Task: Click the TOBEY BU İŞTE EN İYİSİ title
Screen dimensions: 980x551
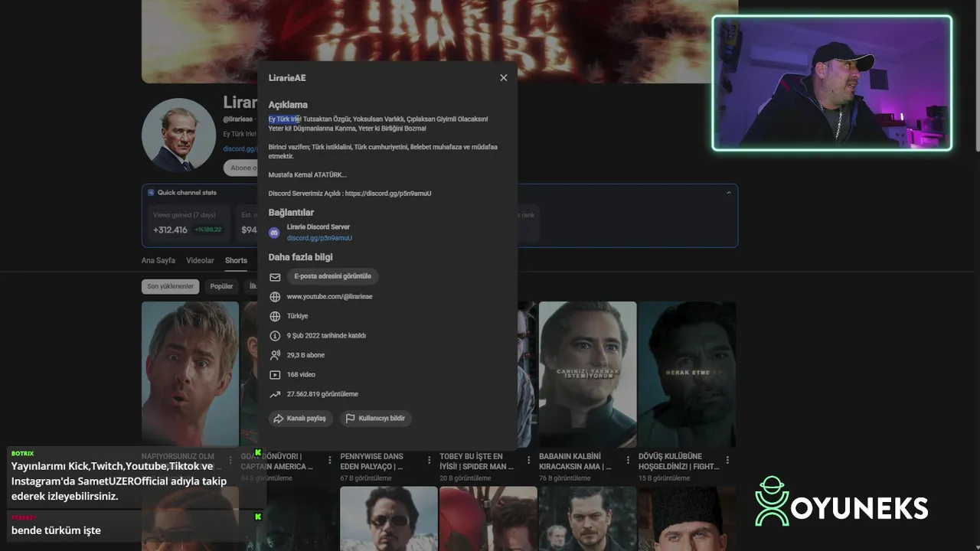Action: 477,461
